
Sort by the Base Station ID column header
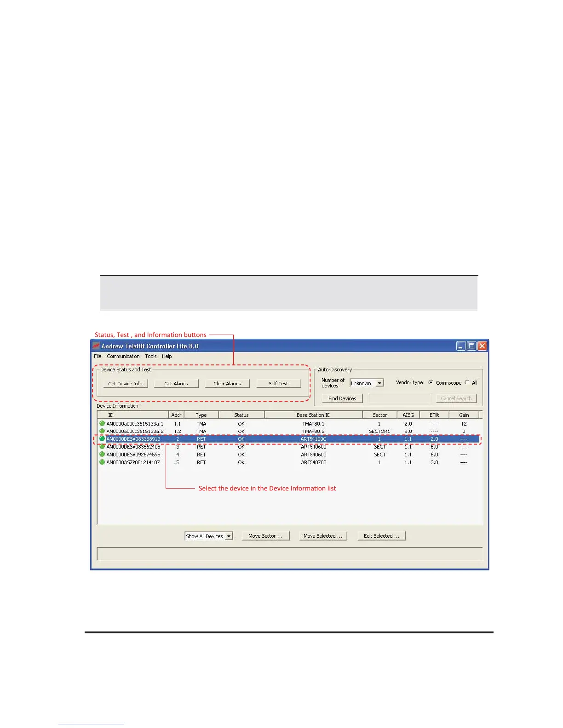314,415
